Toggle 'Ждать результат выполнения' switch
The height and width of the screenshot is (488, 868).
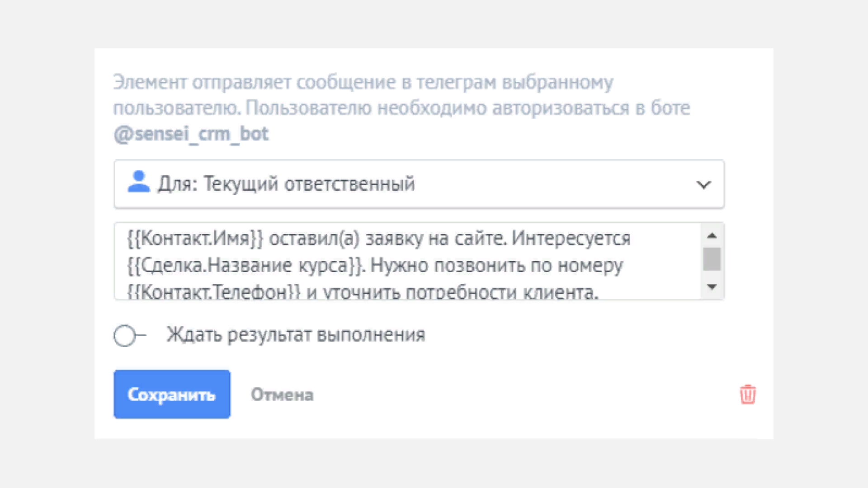coord(130,335)
